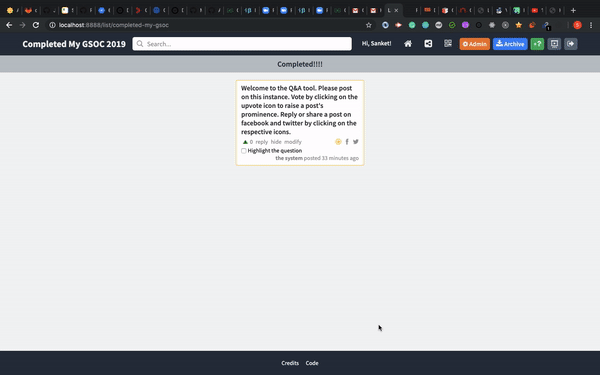Open the site info icon in address bar

click(52, 25)
